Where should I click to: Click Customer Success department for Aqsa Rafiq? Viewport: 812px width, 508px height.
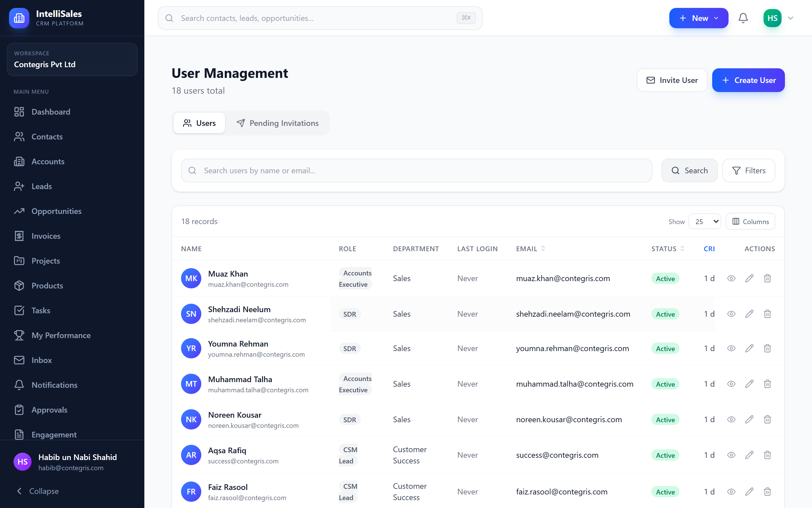(x=409, y=455)
